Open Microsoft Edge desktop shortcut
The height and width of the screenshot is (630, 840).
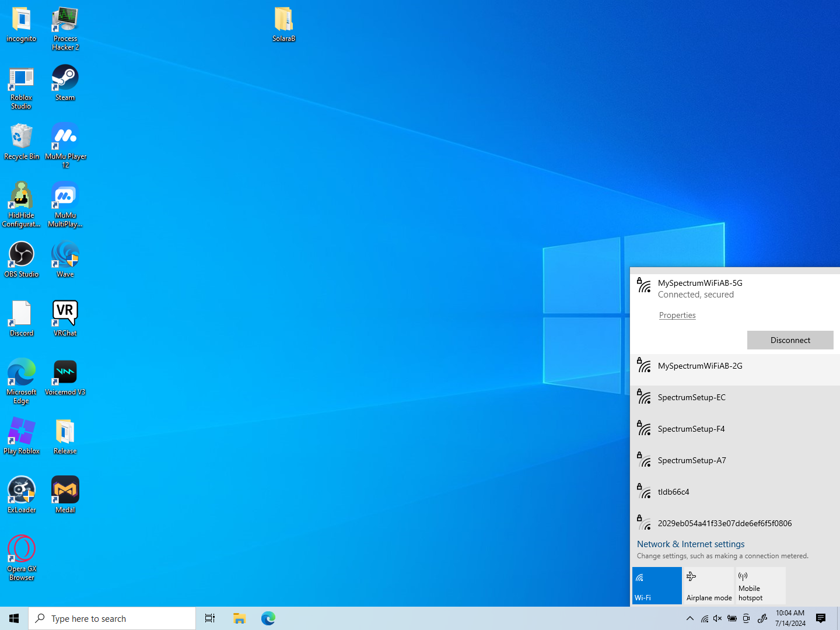click(x=22, y=382)
